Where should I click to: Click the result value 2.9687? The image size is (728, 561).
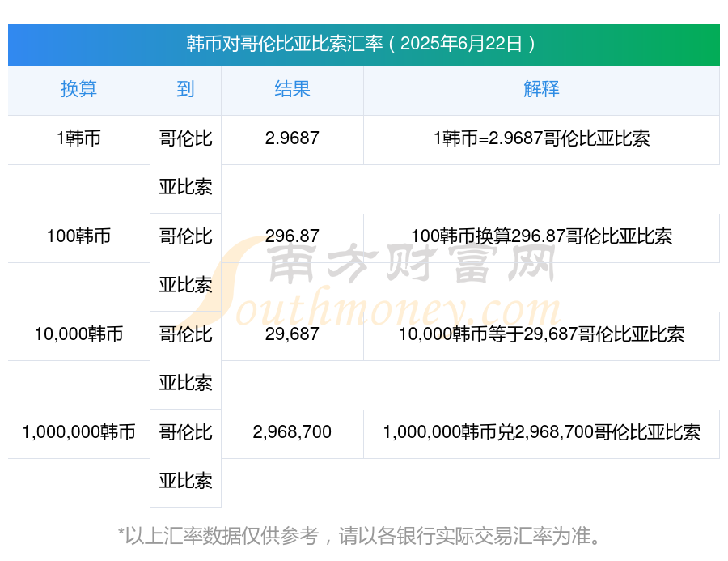click(x=292, y=138)
